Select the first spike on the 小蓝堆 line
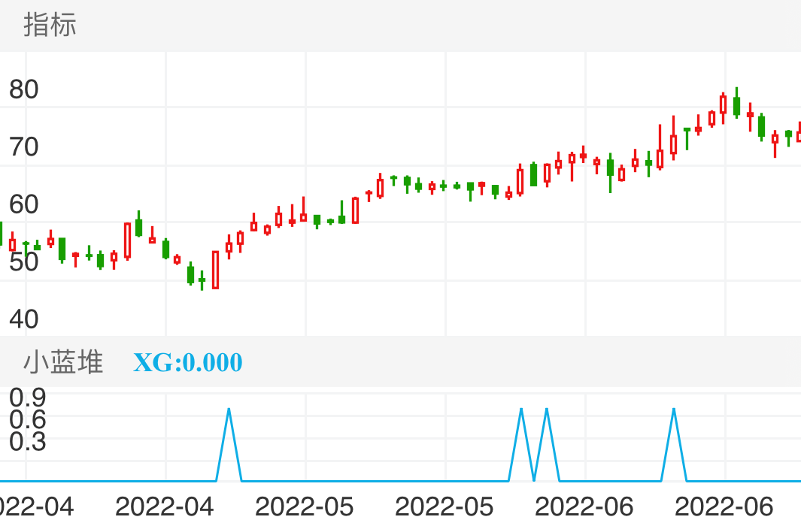 [x=229, y=410]
